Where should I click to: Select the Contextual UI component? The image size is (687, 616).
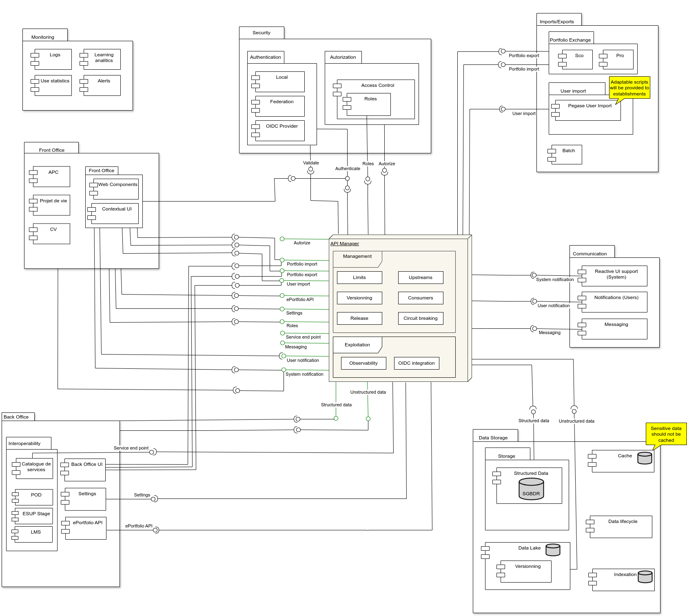click(x=113, y=213)
